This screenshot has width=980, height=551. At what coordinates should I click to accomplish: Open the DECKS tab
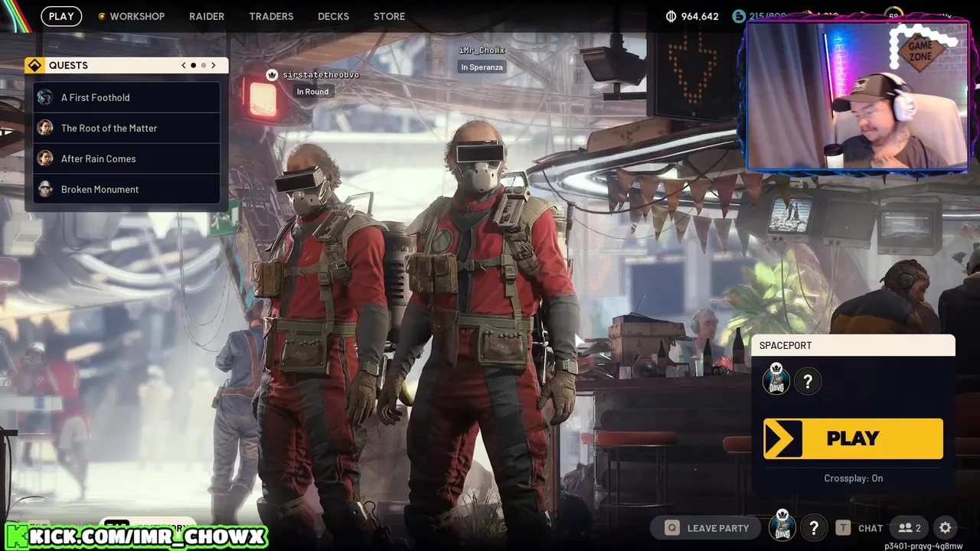click(333, 16)
